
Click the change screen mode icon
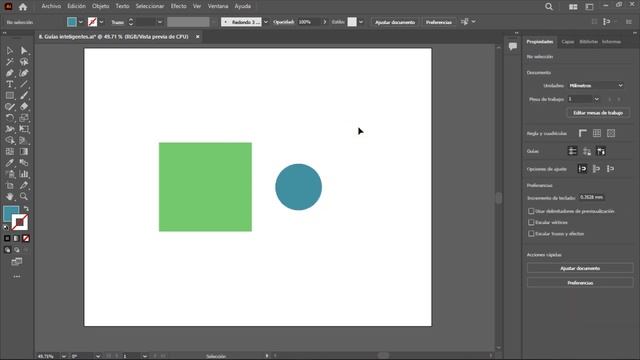(17, 261)
